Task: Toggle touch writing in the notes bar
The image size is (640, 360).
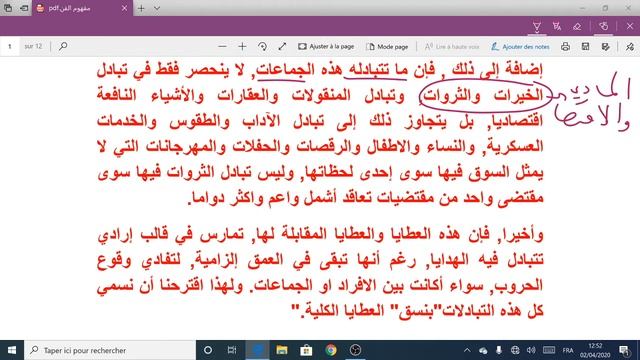Action: (603, 27)
